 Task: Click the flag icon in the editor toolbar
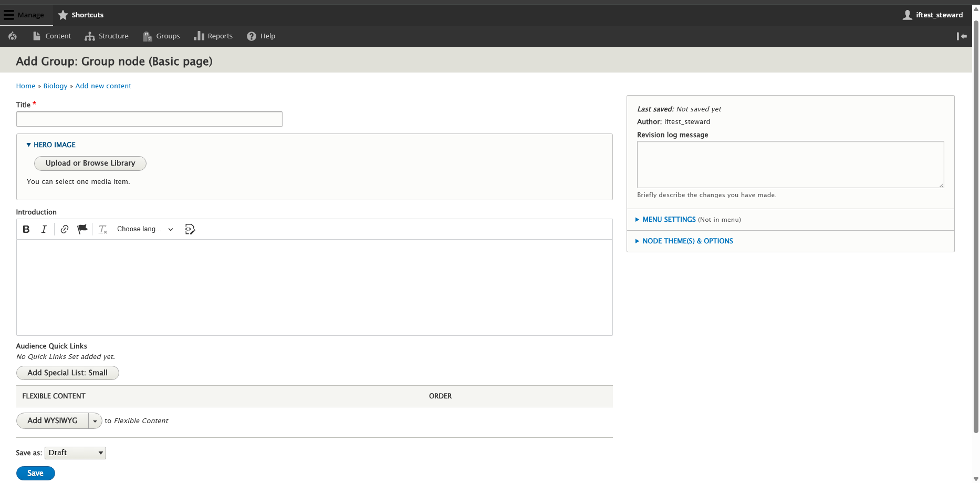click(82, 229)
